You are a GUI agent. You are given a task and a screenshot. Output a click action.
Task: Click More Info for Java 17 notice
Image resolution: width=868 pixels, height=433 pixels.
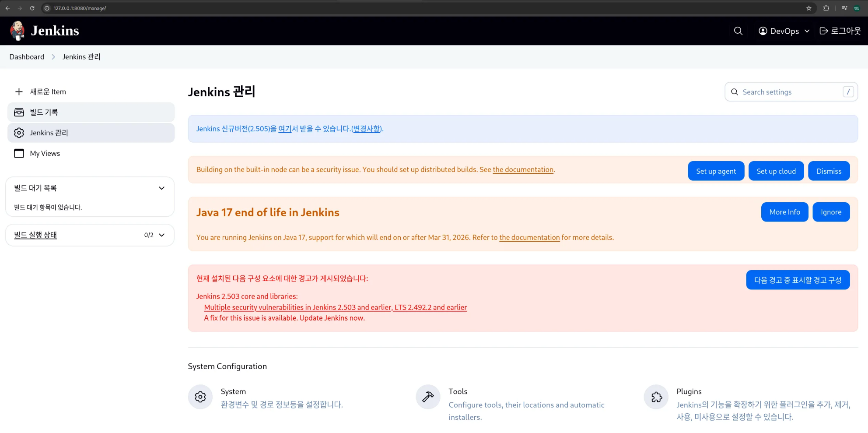pos(784,212)
